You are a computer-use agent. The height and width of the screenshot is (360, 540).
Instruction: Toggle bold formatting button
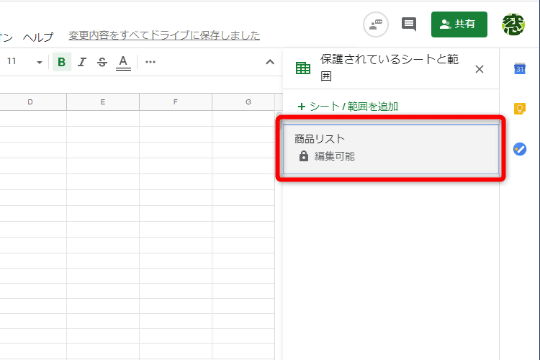(x=62, y=62)
